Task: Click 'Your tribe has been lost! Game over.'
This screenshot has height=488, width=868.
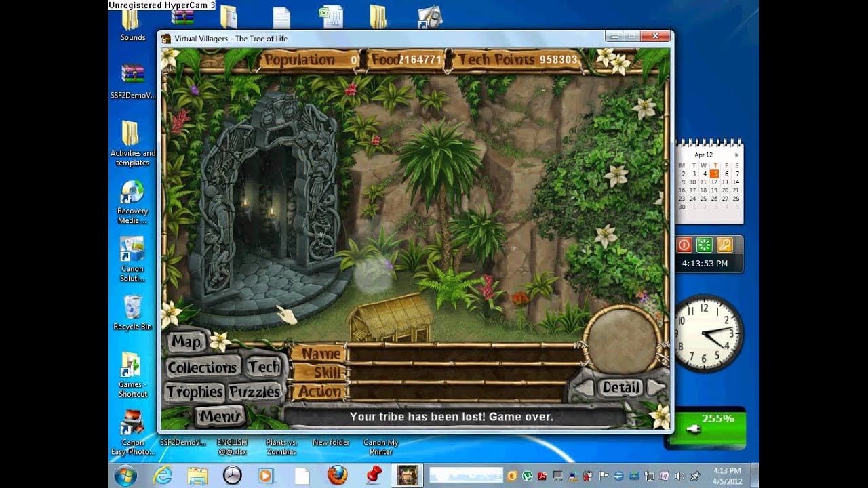Action: pyautogui.click(x=452, y=417)
